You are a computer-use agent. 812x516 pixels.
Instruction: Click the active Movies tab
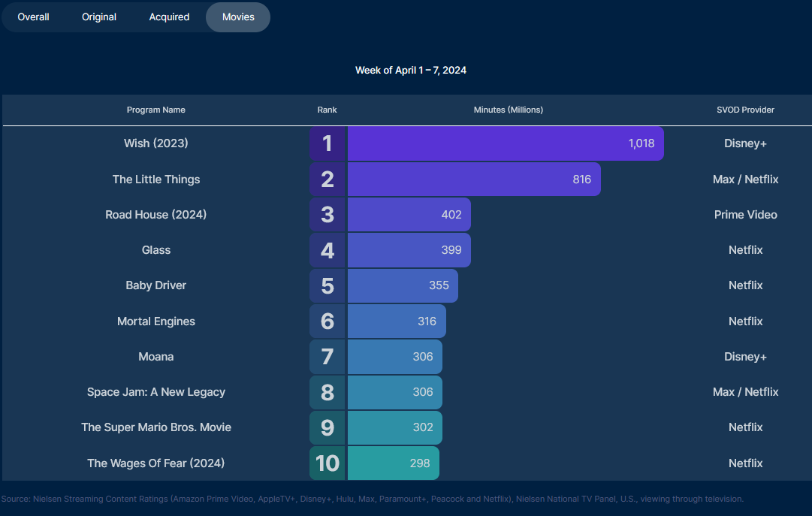238,17
